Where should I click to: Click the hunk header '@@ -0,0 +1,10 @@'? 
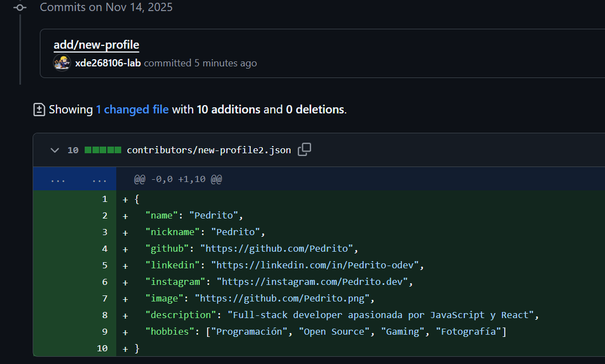pos(178,179)
